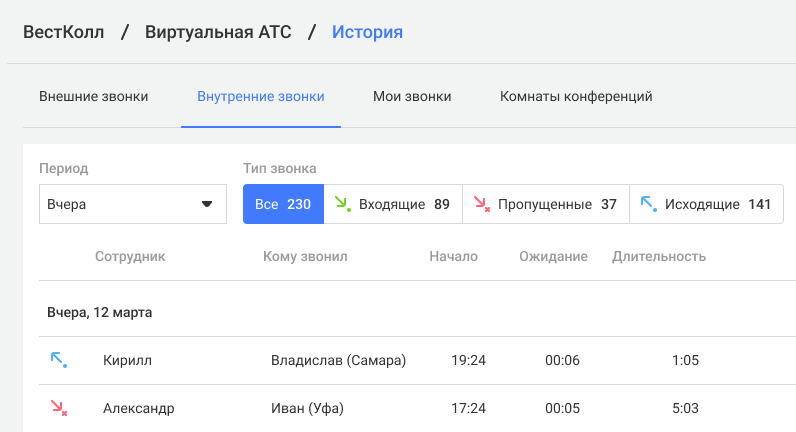Filter by Пропущенные 37 calls
Viewport: 796px width, 432px height.
(546, 204)
